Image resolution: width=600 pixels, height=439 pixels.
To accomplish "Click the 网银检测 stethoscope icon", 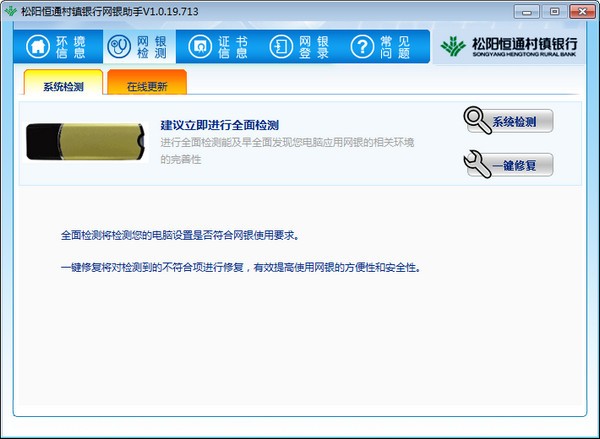I will [x=119, y=46].
